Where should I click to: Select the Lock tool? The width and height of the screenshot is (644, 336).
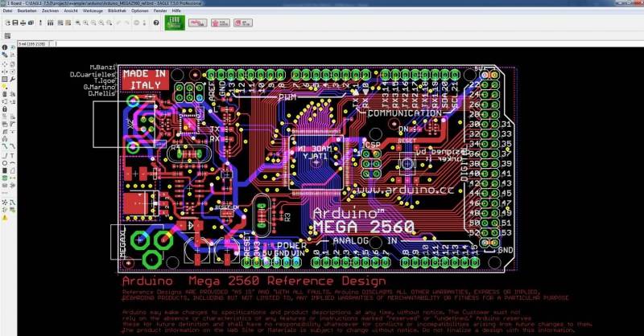[x=5, y=109]
